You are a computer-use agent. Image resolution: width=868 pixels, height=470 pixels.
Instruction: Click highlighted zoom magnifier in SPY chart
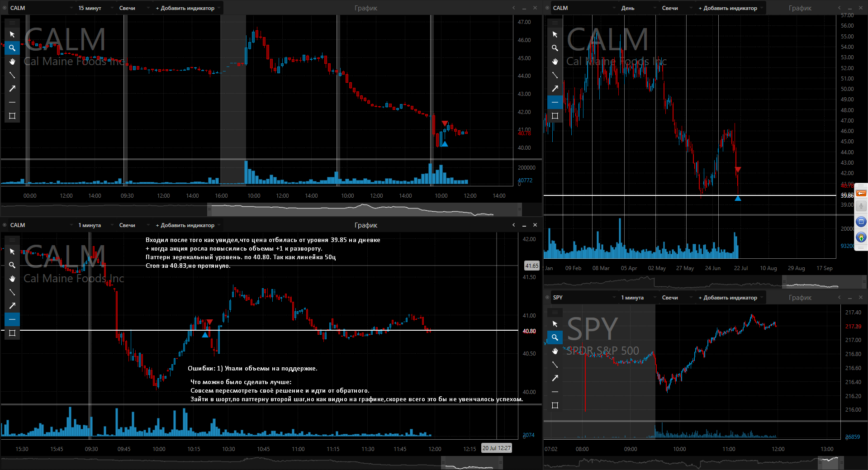(555, 337)
